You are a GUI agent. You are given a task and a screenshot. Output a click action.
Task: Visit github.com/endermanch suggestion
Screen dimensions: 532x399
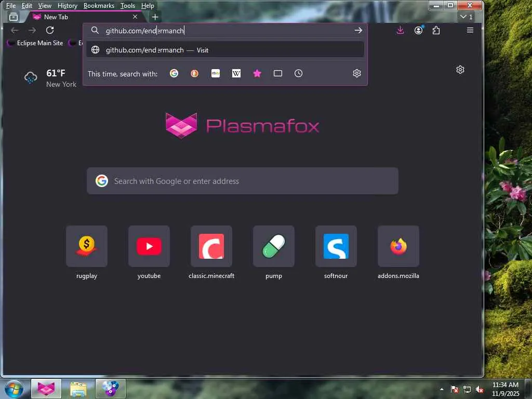[x=225, y=50]
